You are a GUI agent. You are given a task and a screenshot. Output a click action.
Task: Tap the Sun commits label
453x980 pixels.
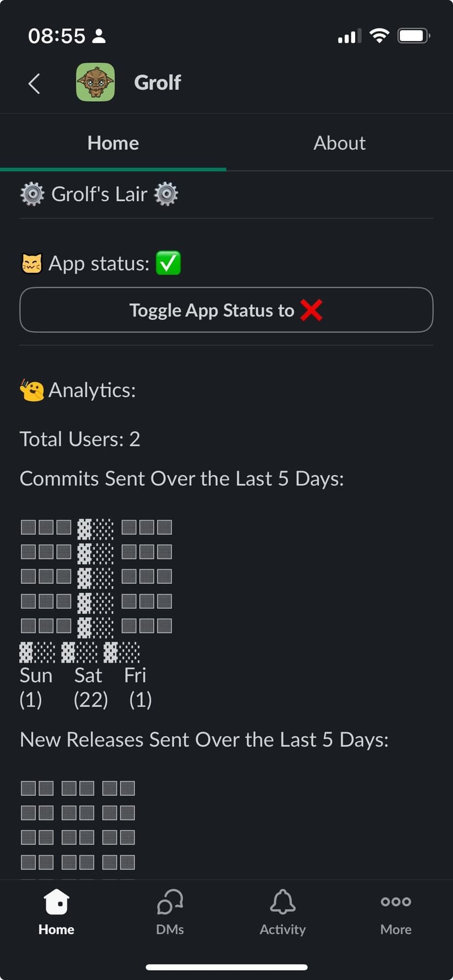pos(36,676)
